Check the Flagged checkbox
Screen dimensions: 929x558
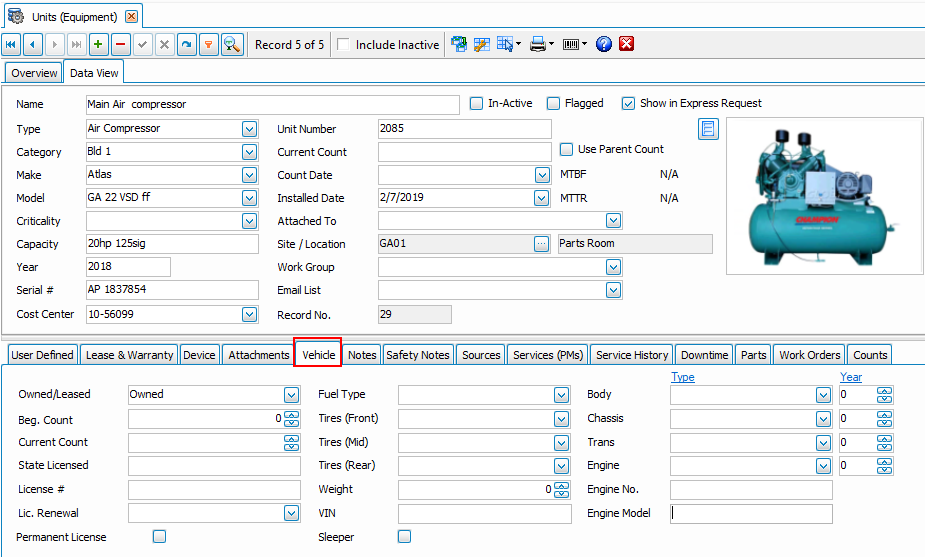553,103
